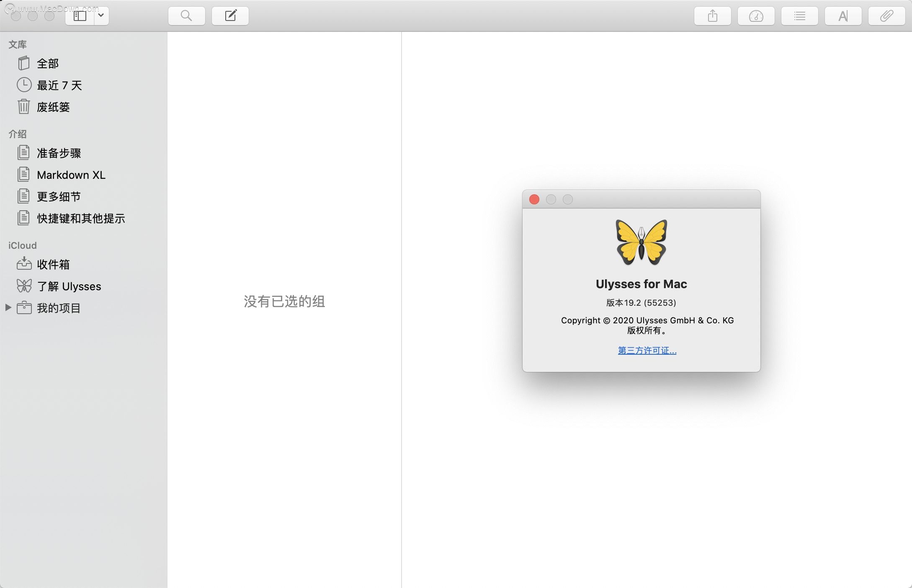Open the Markdown XL sheet
The image size is (912, 588).
84,175
